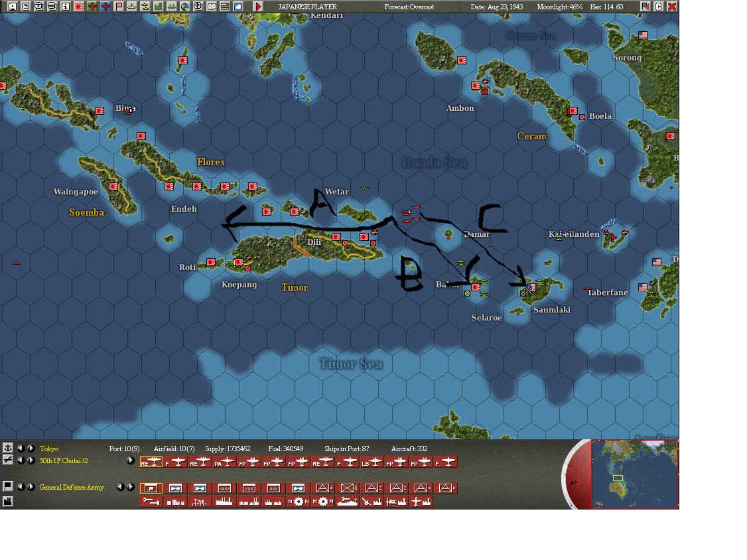Image resolution: width=747 pixels, height=560 pixels.
Task: Select the crossed-X infantry unit icon
Action: point(348,488)
